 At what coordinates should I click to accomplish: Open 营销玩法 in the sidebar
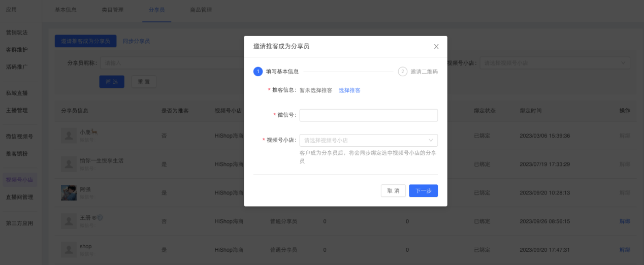pos(17,32)
